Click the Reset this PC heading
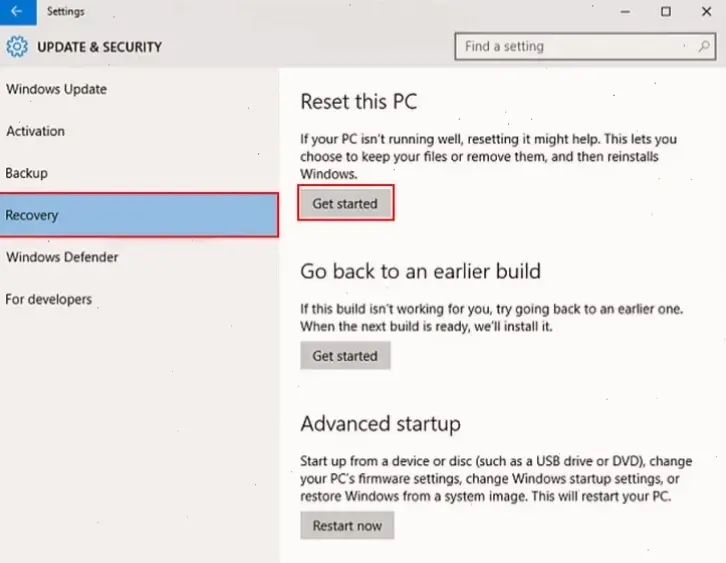 [x=359, y=101]
